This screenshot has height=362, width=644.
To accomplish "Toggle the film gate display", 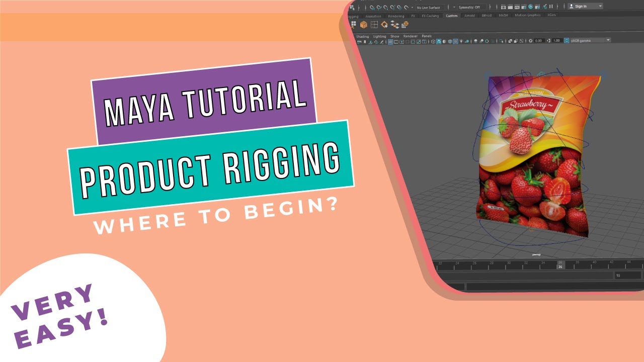I will [396, 41].
